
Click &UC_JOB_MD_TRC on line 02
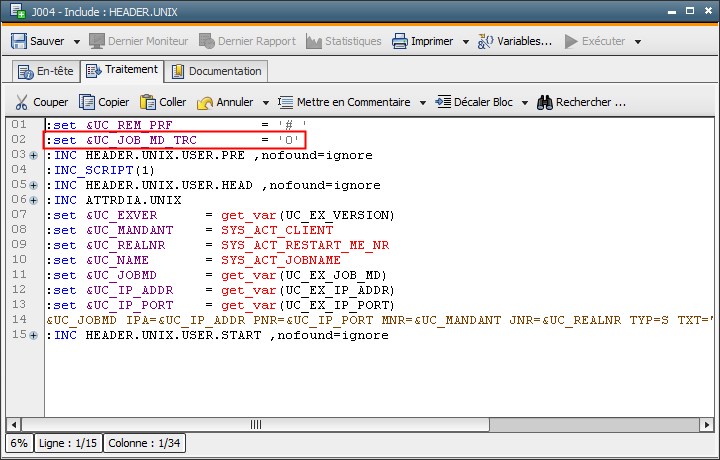click(x=141, y=140)
